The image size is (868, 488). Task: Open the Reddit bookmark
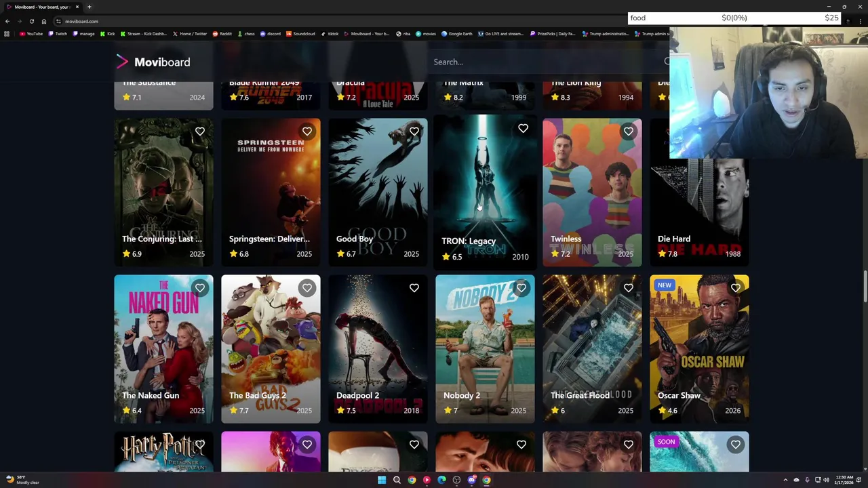(222, 34)
